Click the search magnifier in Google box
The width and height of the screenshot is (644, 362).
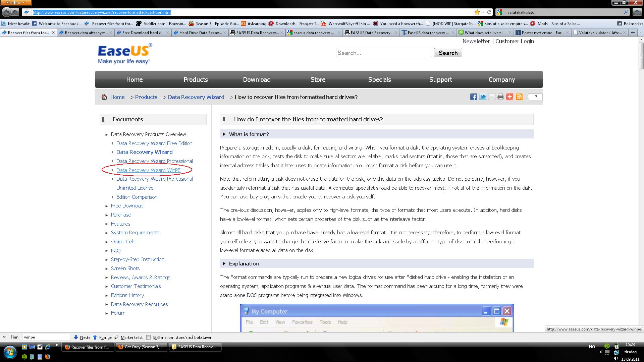coord(626,12)
